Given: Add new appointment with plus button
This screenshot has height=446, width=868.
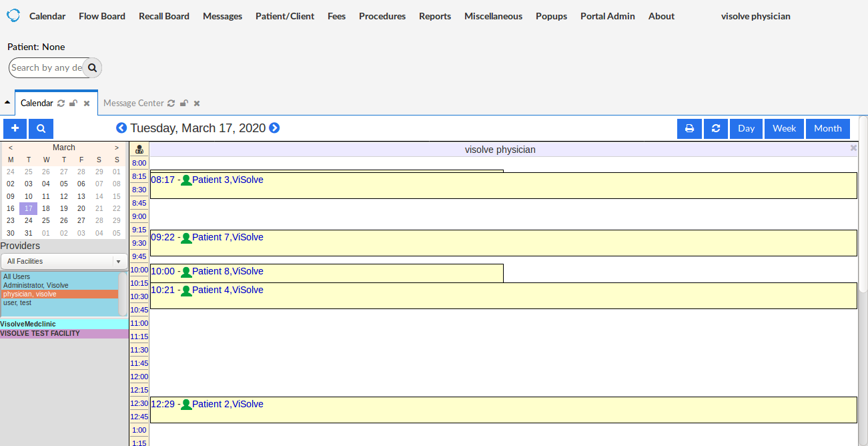Looking at the screenshot, I should tap(15, 128).
